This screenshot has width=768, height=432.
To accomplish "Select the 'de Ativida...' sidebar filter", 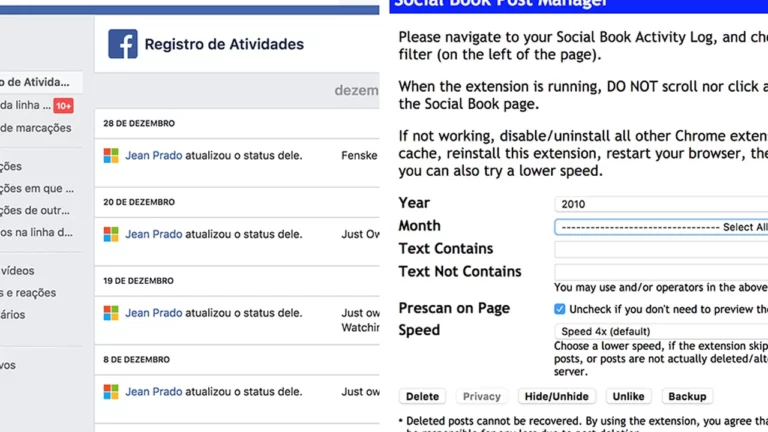I will [x=41, y=82].
